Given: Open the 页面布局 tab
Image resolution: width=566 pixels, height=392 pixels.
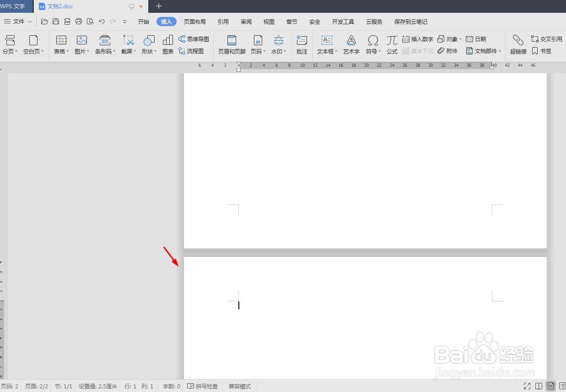Looking at the screenshot, I should tap(195, 21).
